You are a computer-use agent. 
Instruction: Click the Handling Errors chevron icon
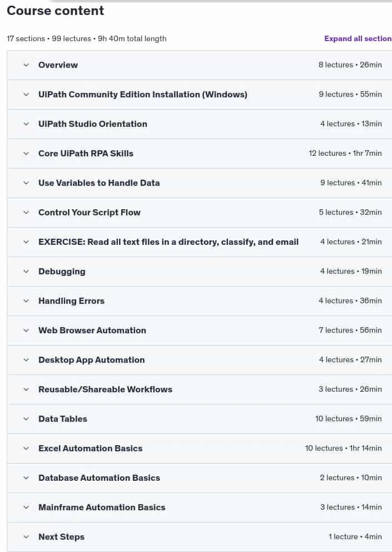[26, 301]
